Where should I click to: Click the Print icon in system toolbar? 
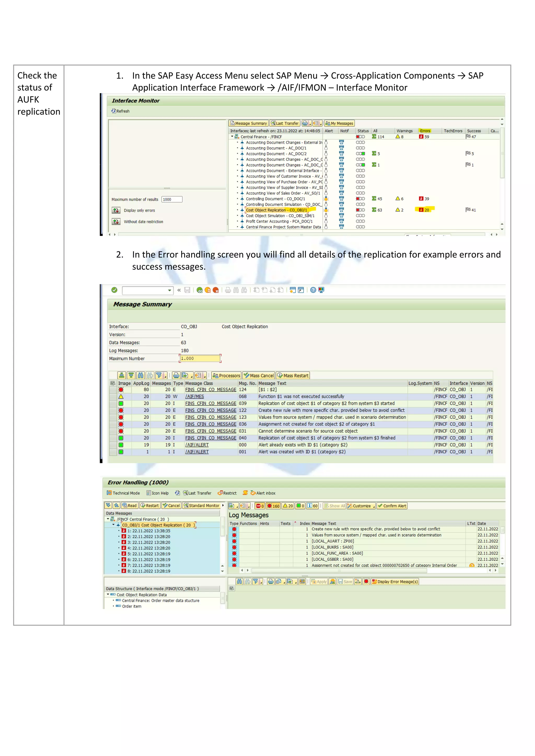click(228, 290)
